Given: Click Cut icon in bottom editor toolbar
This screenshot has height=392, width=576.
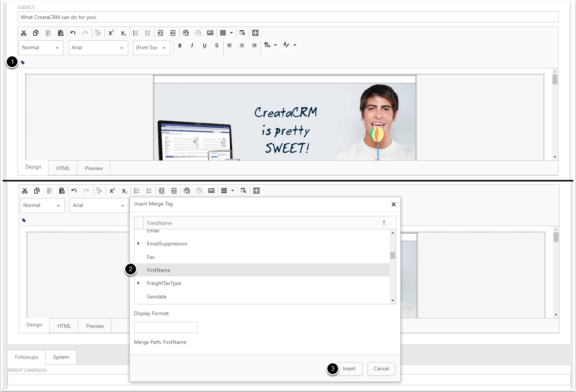Looking at the screenshot, I should tap(25, 191).
